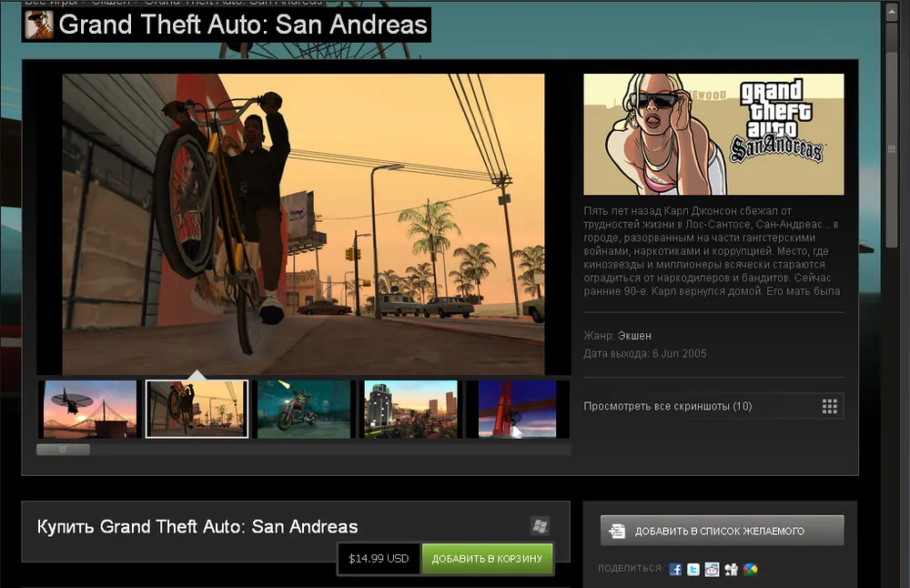Screen dimensions: 910x588
Task: Open the 'Экшен' genre link
Action: click(x=634, y=336)
